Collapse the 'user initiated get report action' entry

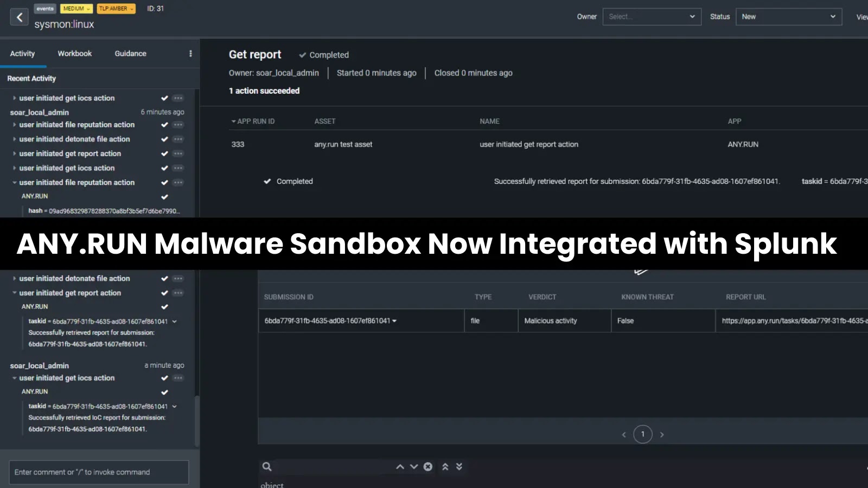pyautogui.click(x=14, y=293)
